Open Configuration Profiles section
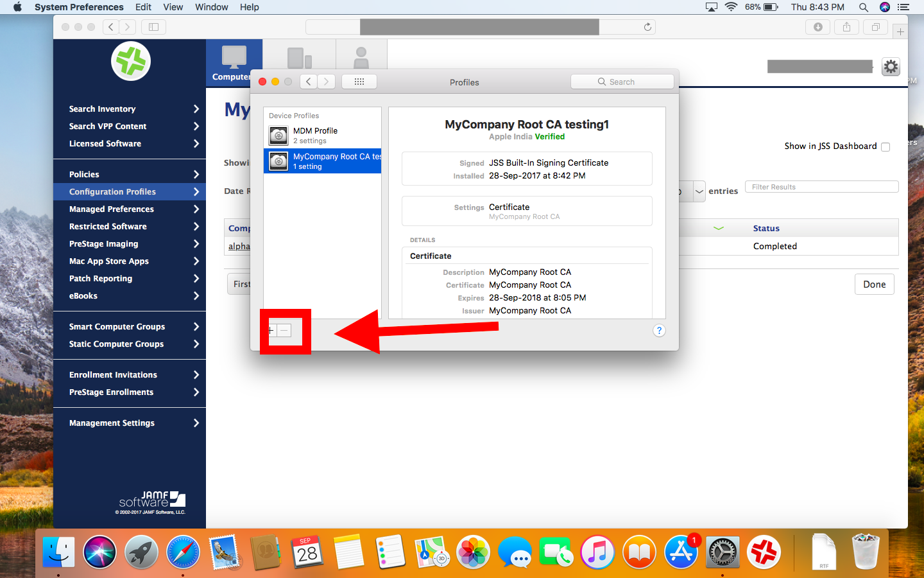924x578 pixels. (130, 191)
